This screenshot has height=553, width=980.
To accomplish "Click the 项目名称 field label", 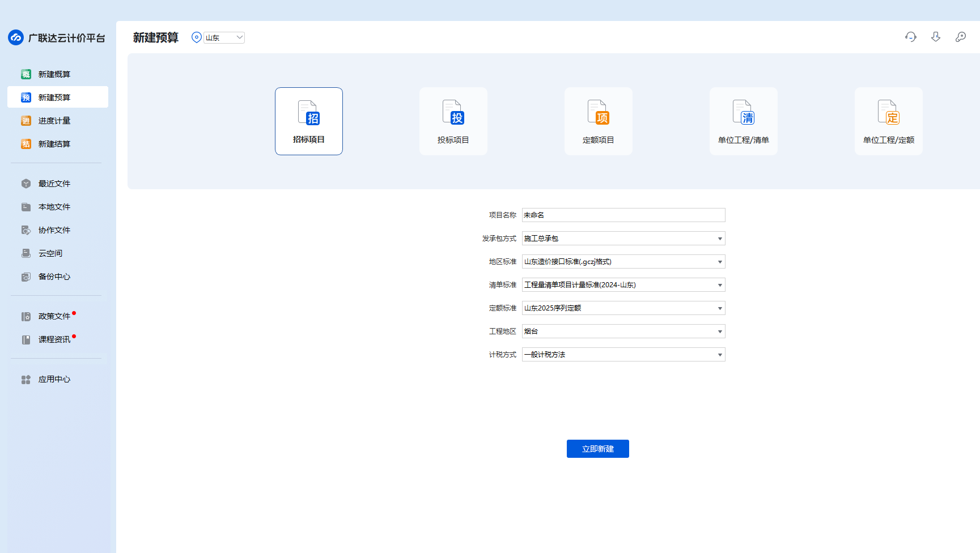I will tap(503, 215).
